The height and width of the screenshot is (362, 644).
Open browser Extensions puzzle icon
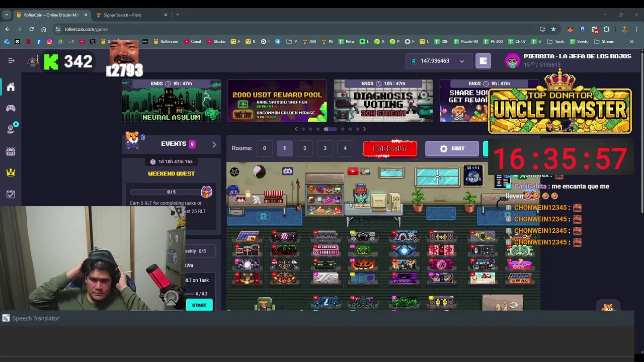[607, 29]
